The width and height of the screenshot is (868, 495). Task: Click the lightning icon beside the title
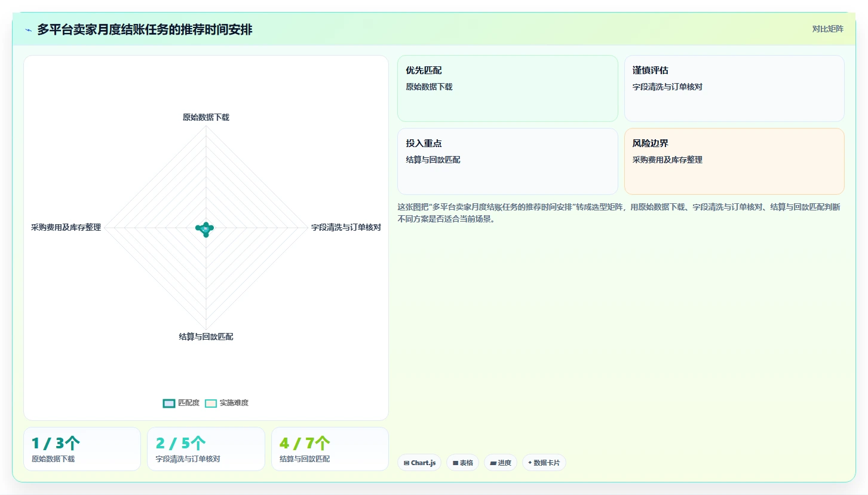28,30
